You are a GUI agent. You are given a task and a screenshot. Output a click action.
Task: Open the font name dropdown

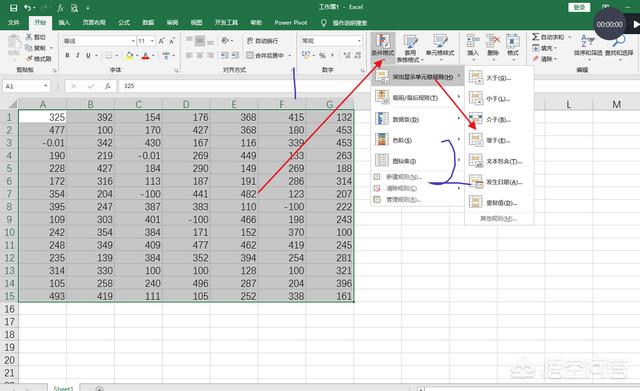133,41
